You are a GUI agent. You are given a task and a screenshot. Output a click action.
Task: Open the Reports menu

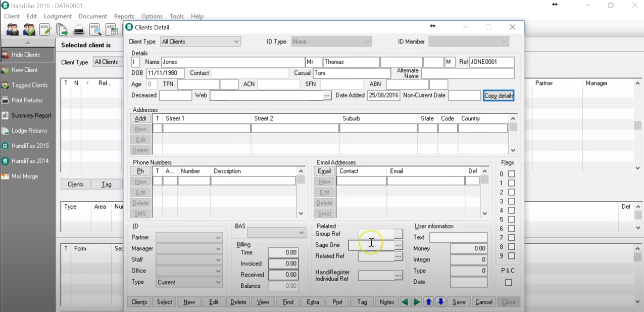[124, 16]
